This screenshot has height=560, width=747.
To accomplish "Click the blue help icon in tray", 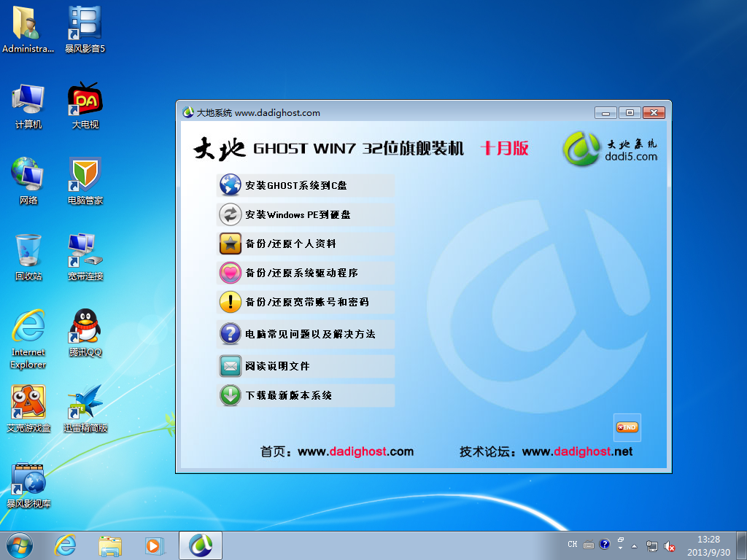I will click(605, 544).
